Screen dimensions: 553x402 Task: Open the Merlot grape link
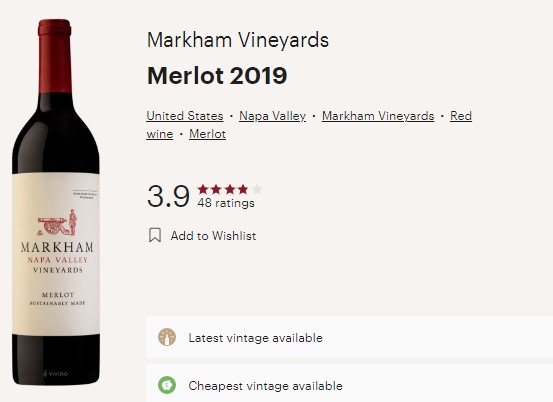tap(207, 134)
